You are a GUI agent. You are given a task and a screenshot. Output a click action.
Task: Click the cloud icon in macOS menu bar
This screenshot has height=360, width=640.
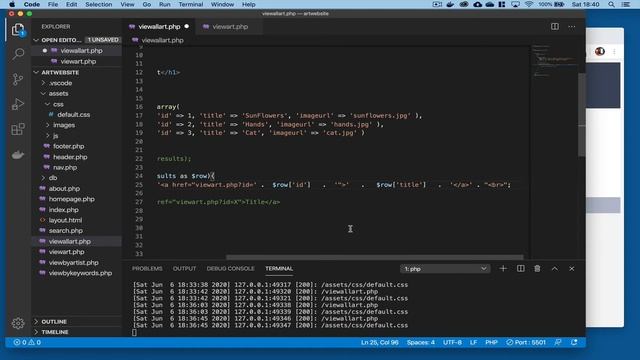pyautogui.click(x=477, y=4)
